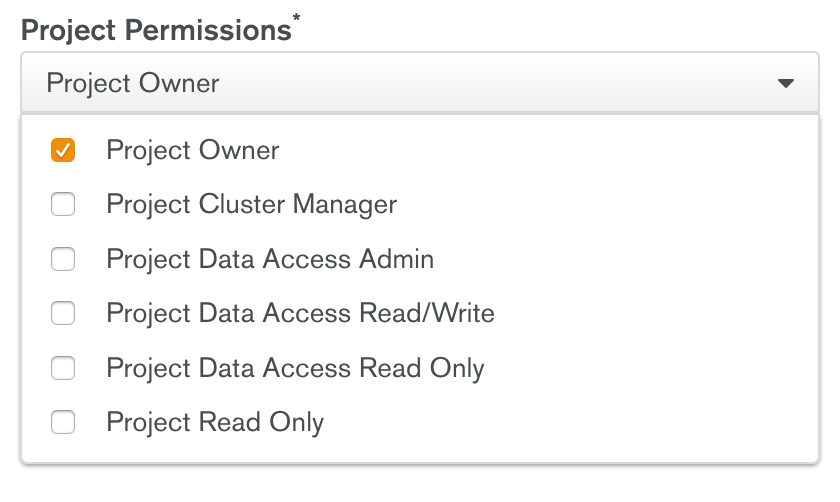
Task: Choose the Project Owner option label in list
Action: pos(193,151)
